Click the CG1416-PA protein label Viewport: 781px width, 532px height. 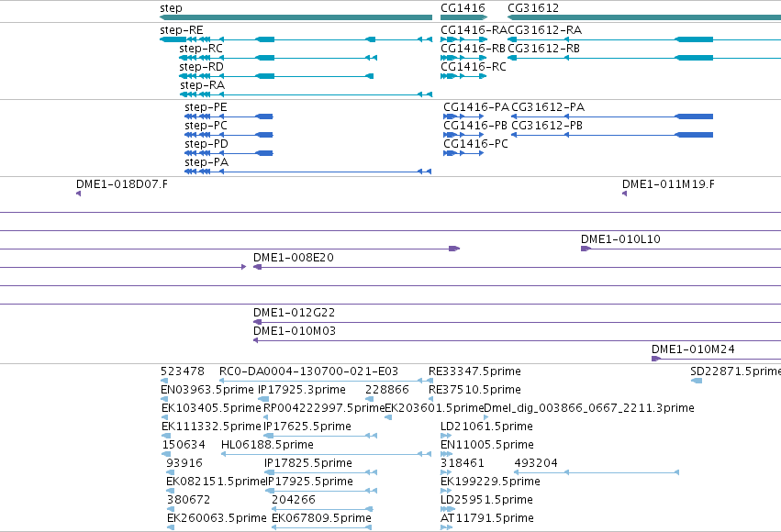476,107
